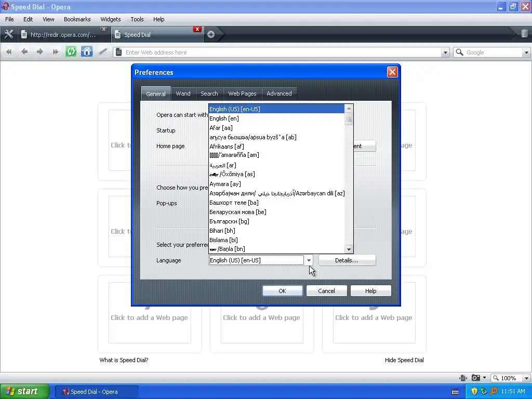Open the Edit menu
This screenshot has width=532, height=399.
28,19
